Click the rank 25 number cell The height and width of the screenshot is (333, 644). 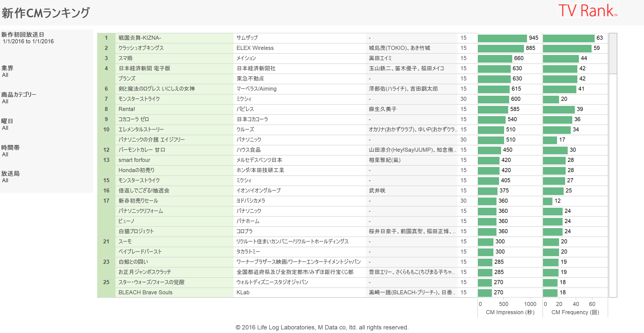click(x=106, y=282)
